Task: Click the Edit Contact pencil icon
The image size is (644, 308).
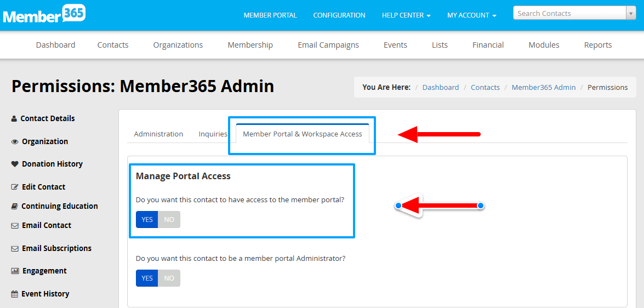Action: coord(15,187)
